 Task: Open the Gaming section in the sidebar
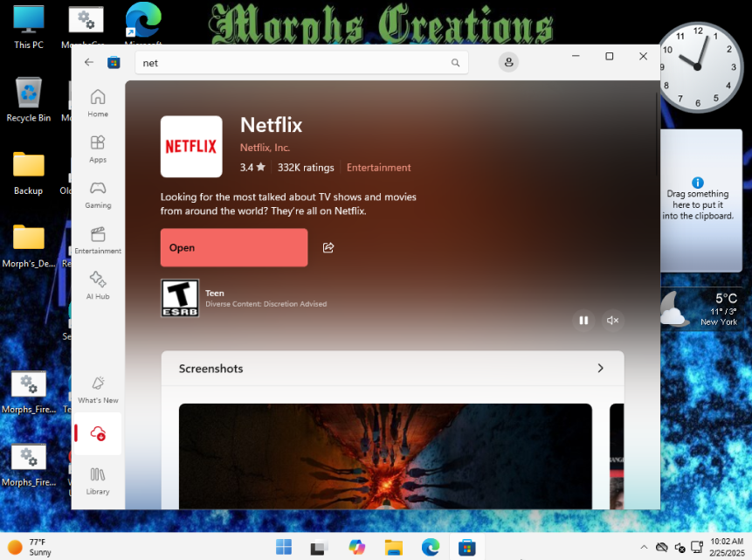click(x=98, y=194)
